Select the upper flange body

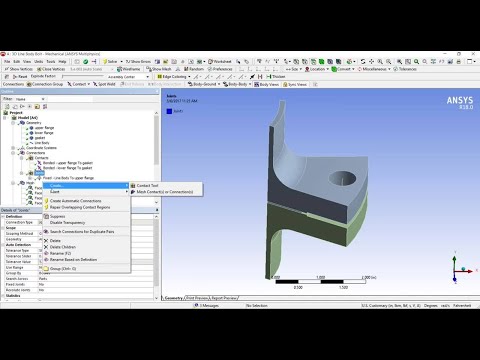[44, 128]
